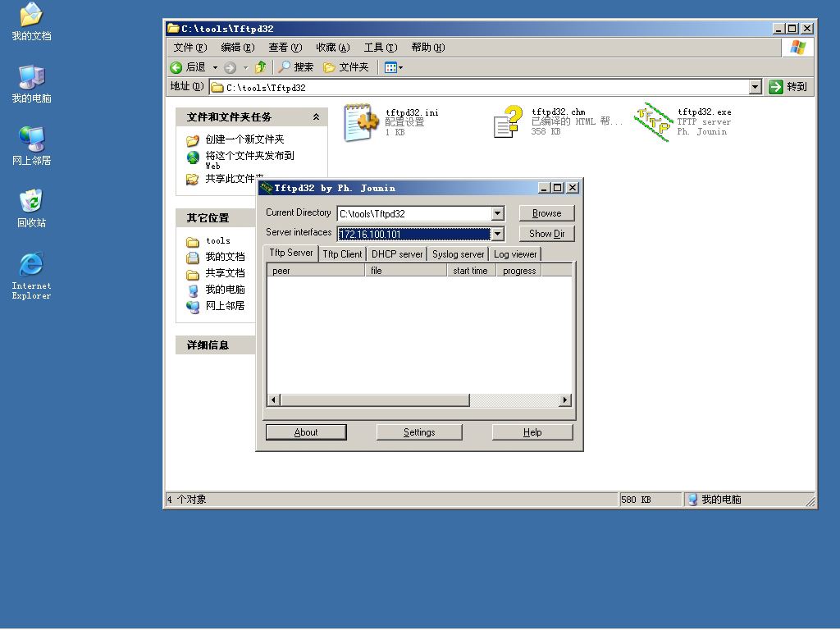Open the 帮助(H) menu

point(428,48)
